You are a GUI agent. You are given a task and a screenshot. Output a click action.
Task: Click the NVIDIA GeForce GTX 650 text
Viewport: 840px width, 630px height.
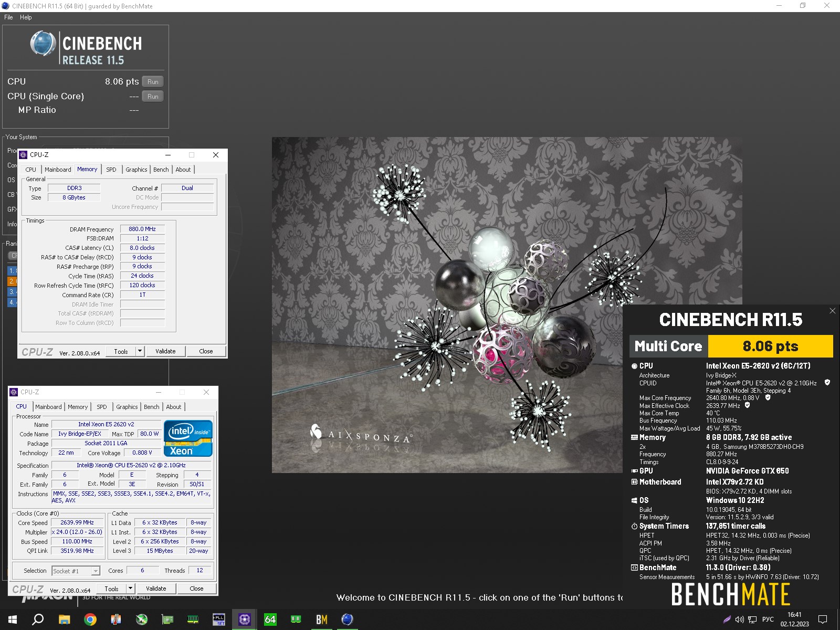pos(747,471)
